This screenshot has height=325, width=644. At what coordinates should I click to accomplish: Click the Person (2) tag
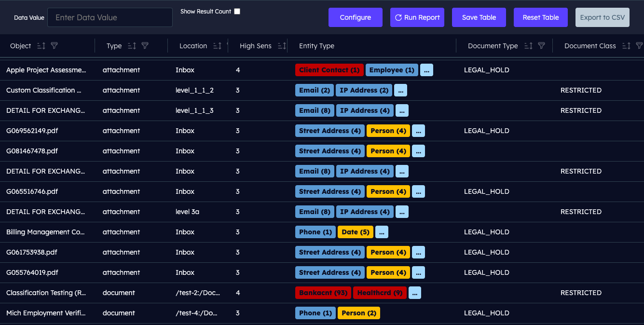tap(359, 313)
